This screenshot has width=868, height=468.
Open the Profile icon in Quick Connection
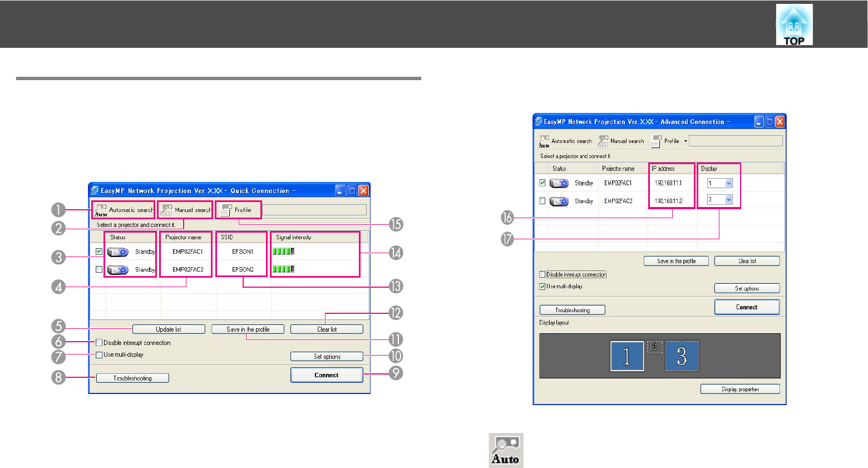click(x=225, y=210)
